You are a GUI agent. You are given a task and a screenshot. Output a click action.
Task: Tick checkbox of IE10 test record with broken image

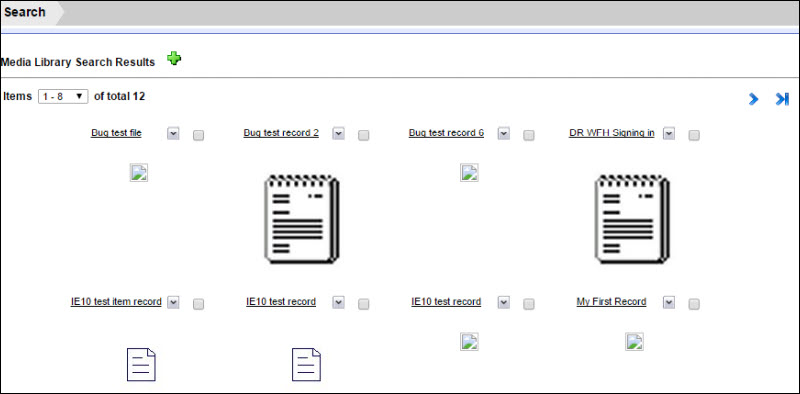point(529,304)
